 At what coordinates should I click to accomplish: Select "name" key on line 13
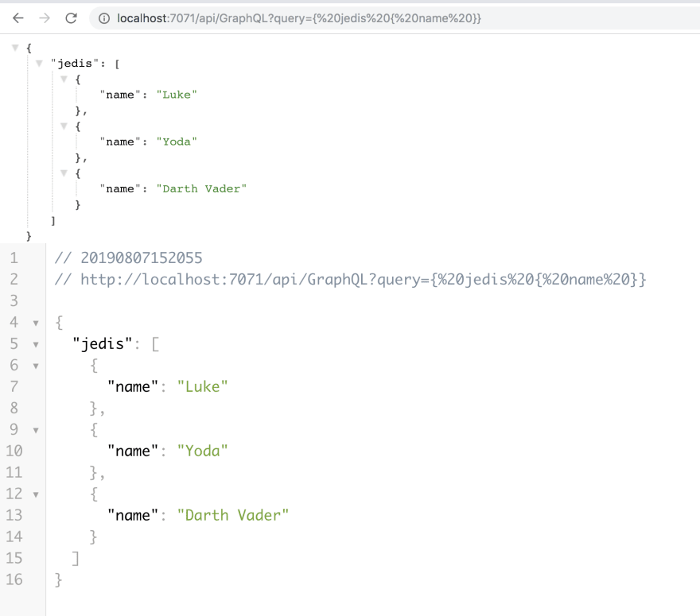tap(133, 515)
